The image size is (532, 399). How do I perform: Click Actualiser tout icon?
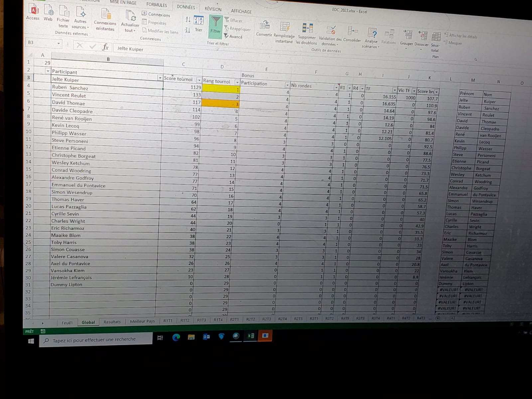point(130,16)
